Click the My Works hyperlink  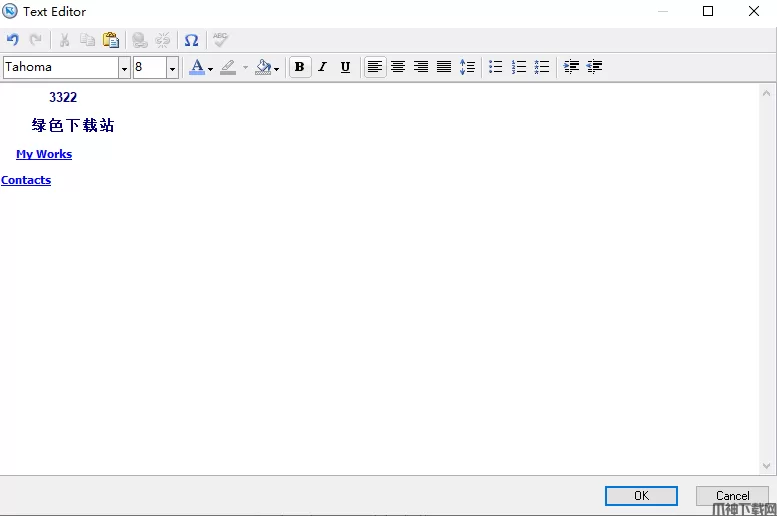pos(44,154)
